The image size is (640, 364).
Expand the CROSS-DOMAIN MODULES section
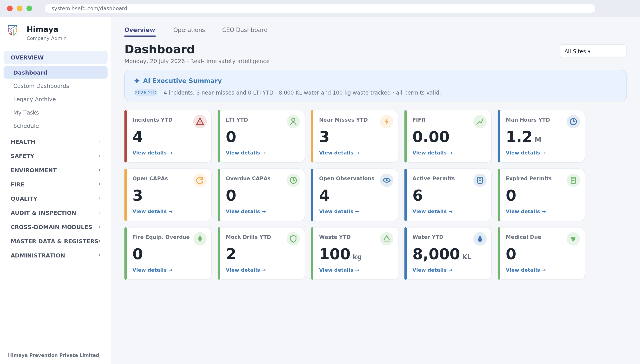click(x=55, y=227)
